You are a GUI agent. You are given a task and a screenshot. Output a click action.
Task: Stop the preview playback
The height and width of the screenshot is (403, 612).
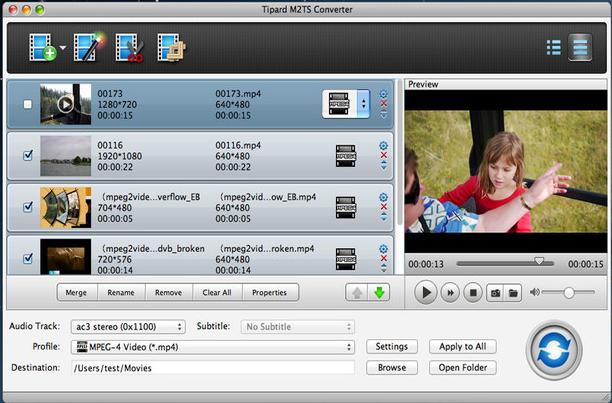click(x=473, y=293)
